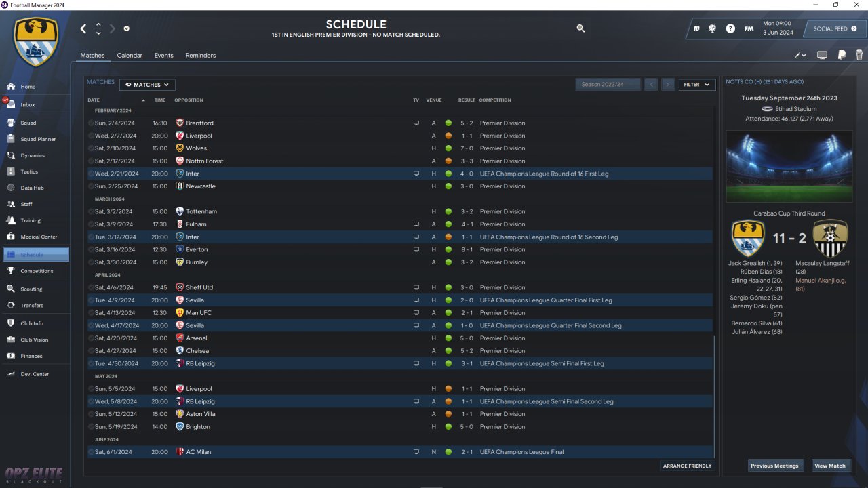Click the TV icon on the Brentford row
Viewport: 868px width, 488px height.
416,123
